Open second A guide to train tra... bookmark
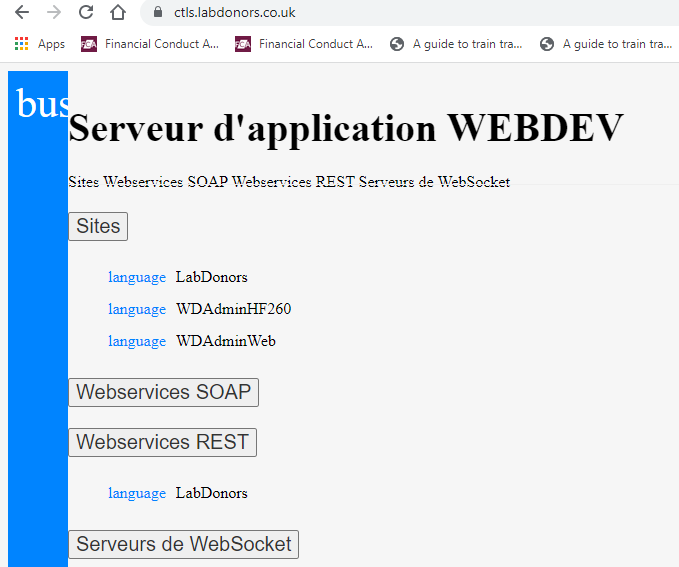 606,44
